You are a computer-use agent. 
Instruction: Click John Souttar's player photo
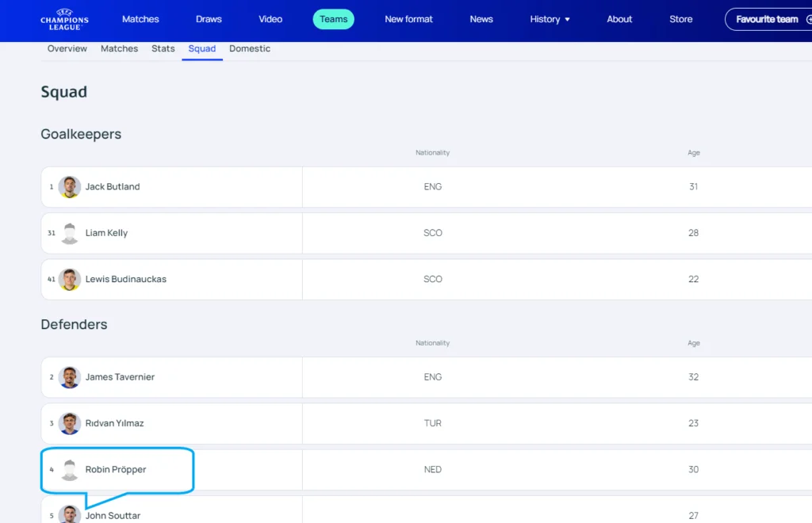[70, 514]
